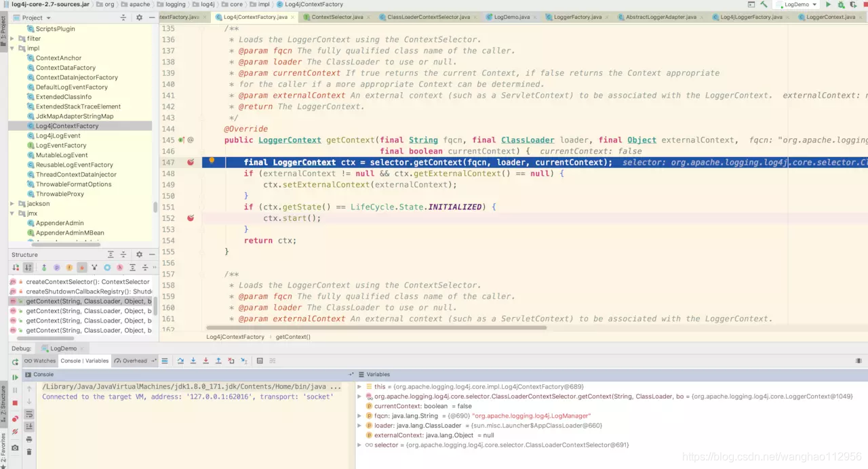The image size is (868, 469).
Task: Click Step Out debugger icon
Action: click(218, 361)
